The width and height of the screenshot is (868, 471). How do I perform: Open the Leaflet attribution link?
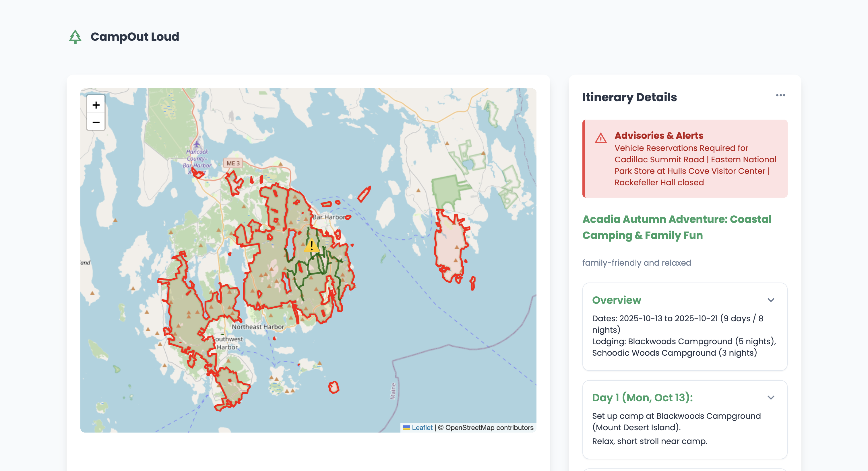(x=422, y=428)
